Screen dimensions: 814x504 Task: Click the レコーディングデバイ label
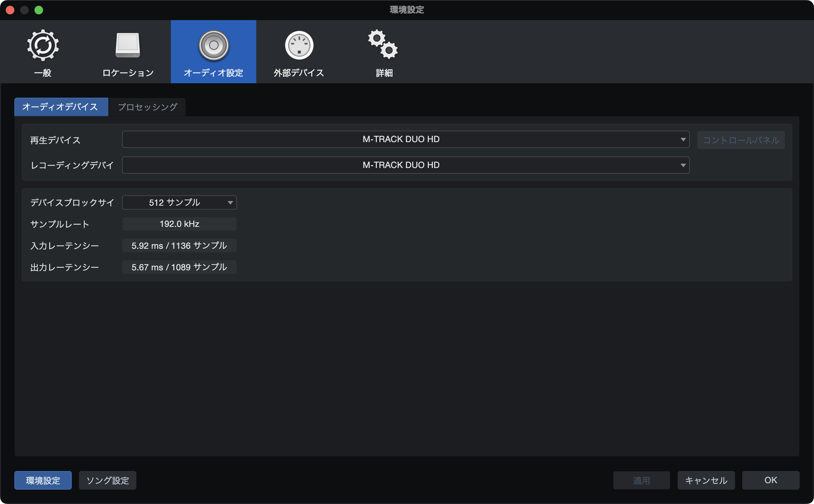click(72, 165)
